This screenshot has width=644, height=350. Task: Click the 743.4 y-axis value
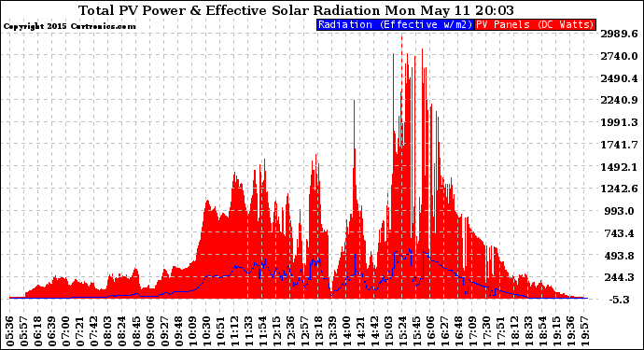point(620,233)
